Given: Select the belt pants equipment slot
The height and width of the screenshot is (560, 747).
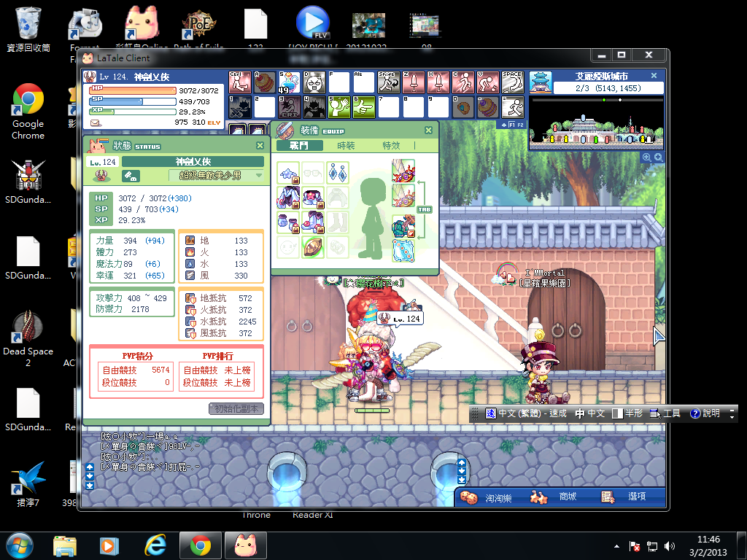Looking at the screenshot, I should 313,198.
